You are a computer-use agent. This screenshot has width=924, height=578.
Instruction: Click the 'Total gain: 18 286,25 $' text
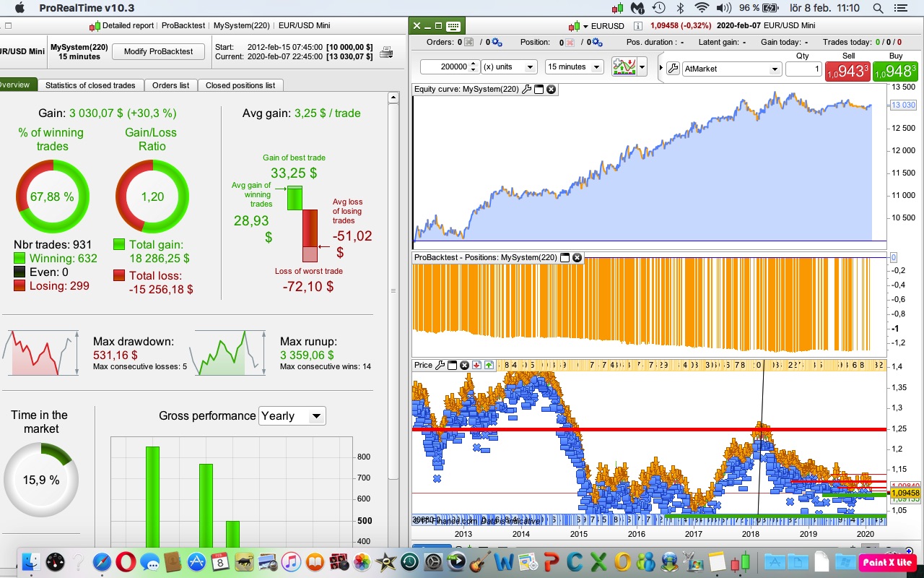tap(159, 251)
